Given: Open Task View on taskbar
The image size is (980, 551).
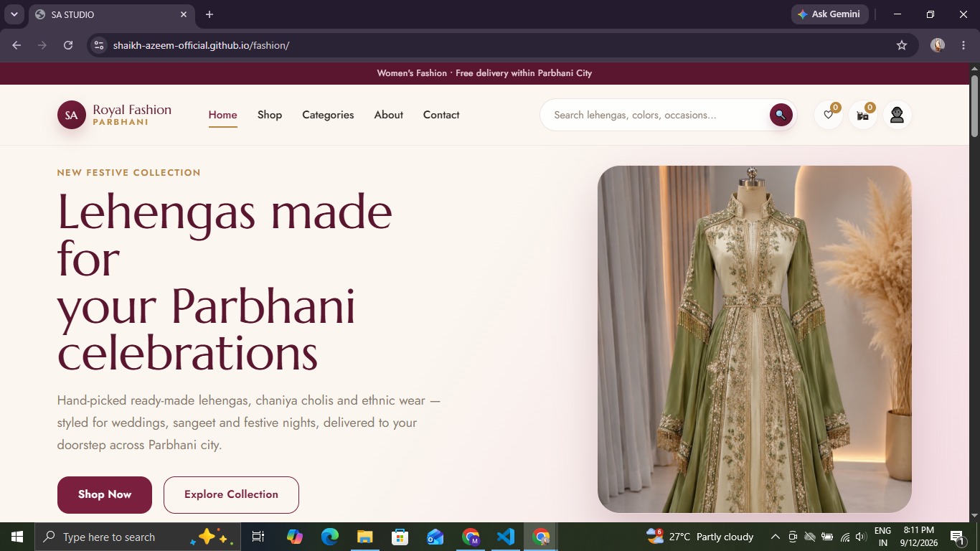Looking at the screenshot, I should [x=258, y=537].
